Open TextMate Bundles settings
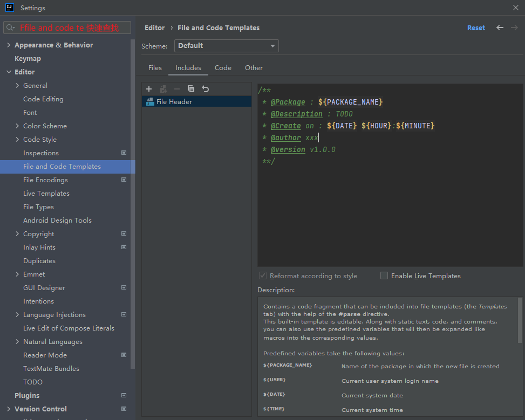This screenshot has height=420, width=525. [x=51, y=368]
